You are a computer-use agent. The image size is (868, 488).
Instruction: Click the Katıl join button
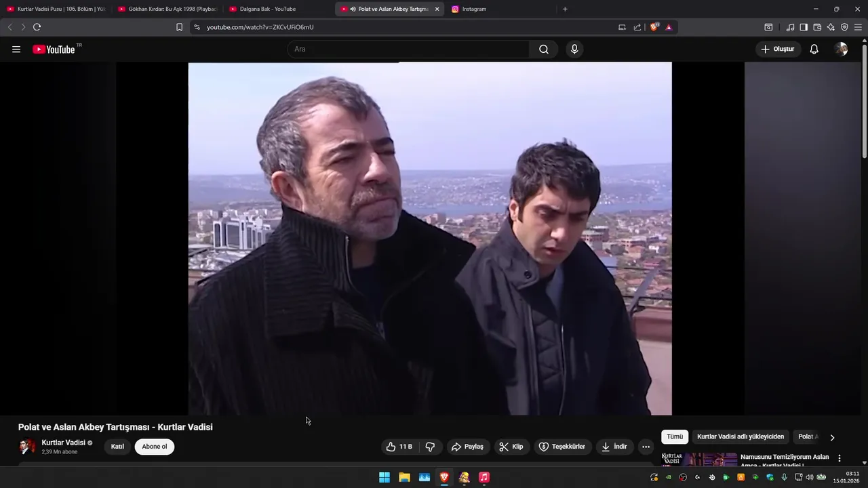[x=117, y=447]
